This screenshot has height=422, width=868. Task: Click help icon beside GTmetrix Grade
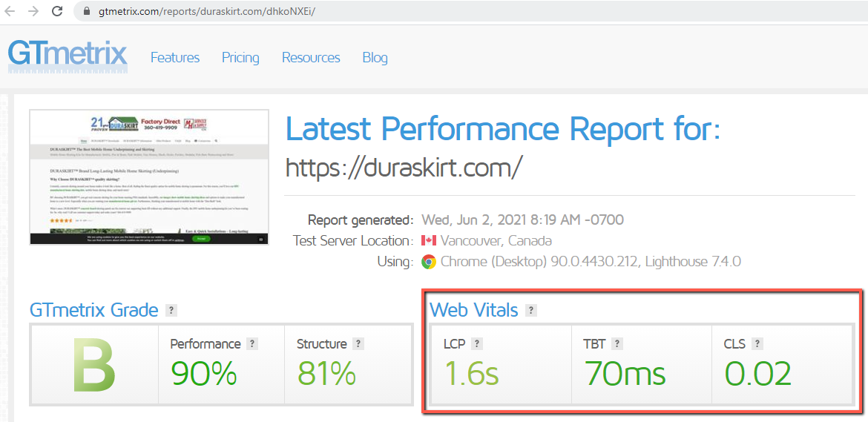172,310
